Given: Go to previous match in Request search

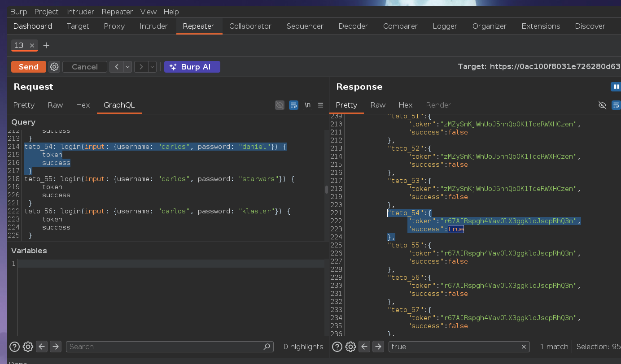Looking at the screenshot, I should pos(42,347).
